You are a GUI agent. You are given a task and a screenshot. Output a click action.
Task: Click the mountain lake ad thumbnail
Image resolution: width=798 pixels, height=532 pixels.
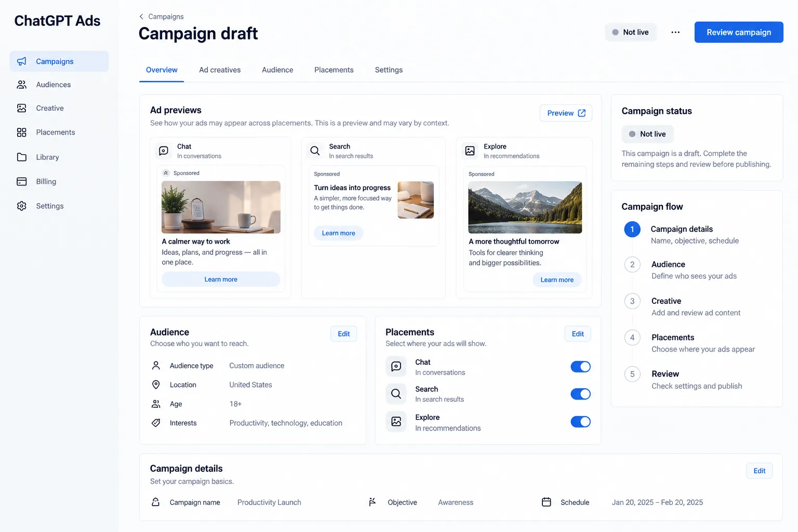coord(525,207)
